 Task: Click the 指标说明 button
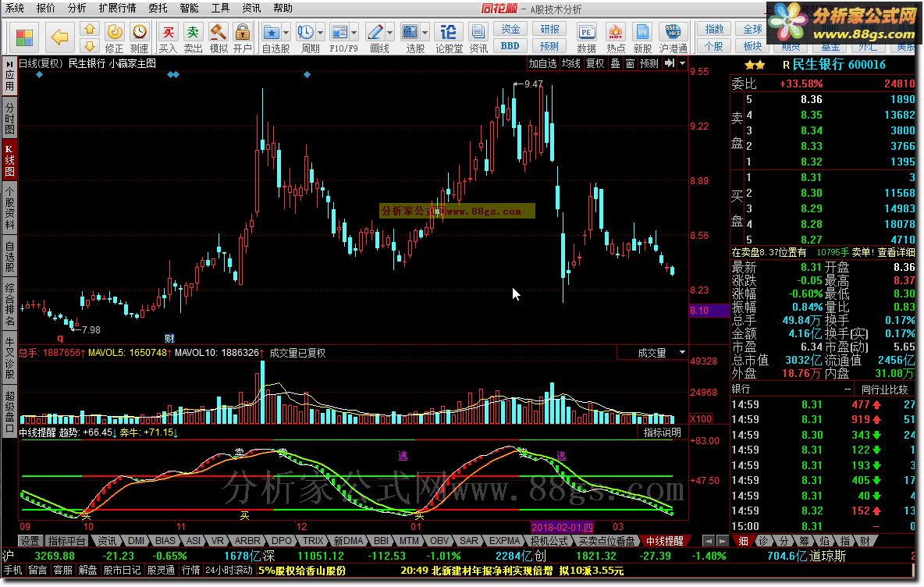point(663,432)
